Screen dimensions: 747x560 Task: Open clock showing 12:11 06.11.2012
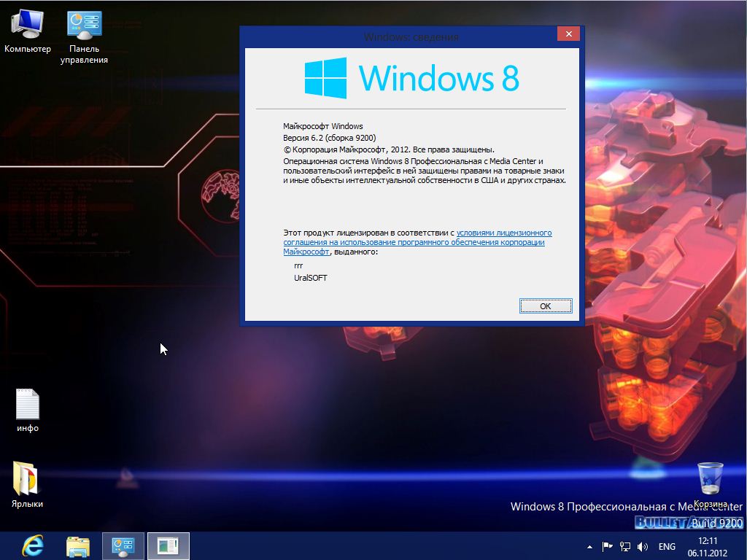pyautogui.click(x=708, y=547)
